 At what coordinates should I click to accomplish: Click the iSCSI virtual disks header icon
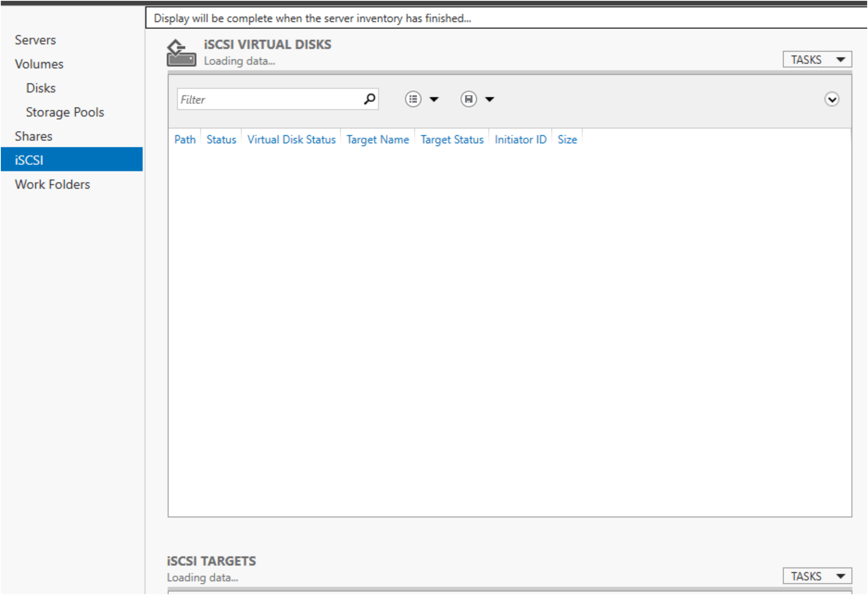click(181, 53)
